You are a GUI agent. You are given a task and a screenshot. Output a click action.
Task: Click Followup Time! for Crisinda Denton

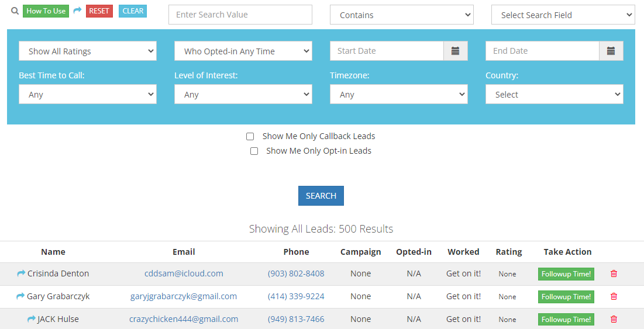point(566,273)
